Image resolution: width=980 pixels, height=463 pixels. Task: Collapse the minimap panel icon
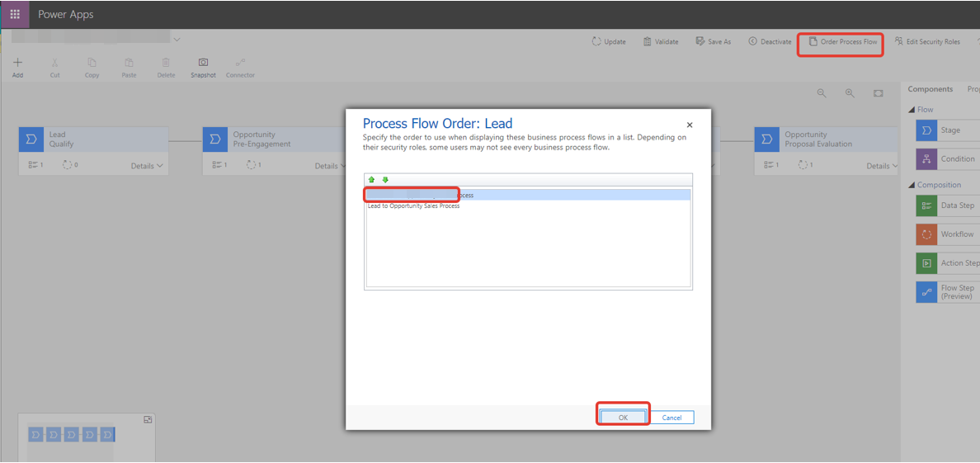(x=148, y=420)
